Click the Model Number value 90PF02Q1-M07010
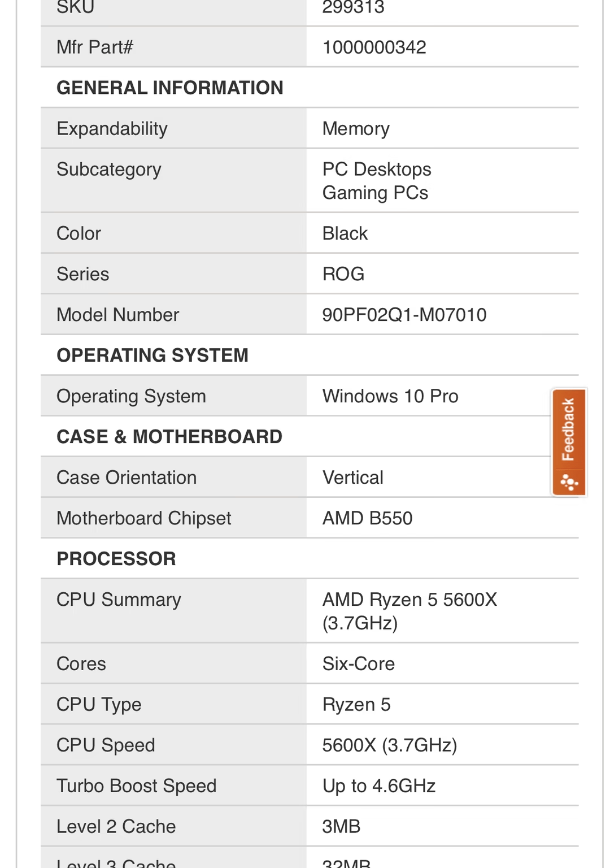610x868 pixels. (x=404, y=315)
